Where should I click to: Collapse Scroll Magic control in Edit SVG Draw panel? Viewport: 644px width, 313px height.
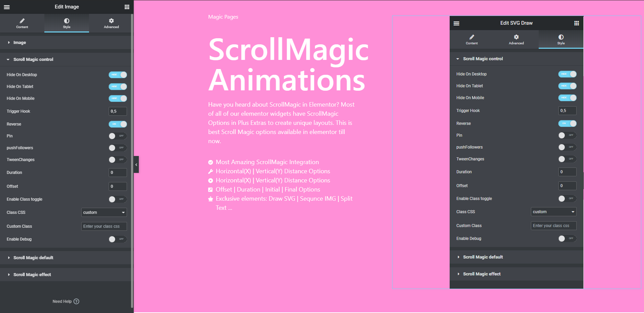516,59
